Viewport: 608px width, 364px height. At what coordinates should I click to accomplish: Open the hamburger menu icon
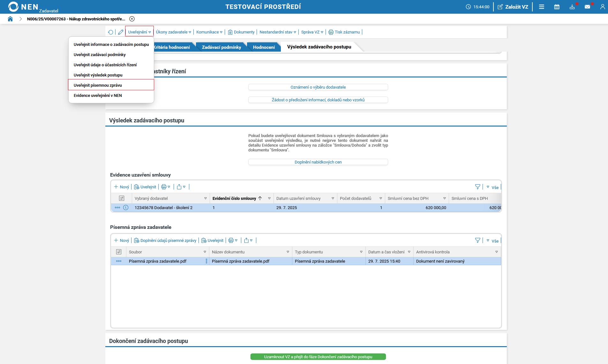[x=541, y=7]
